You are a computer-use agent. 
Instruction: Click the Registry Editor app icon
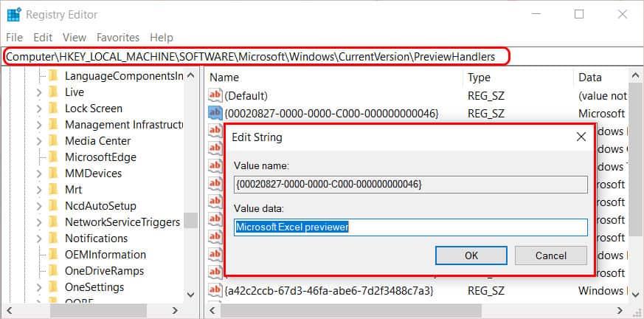click(x=14, y=14)
